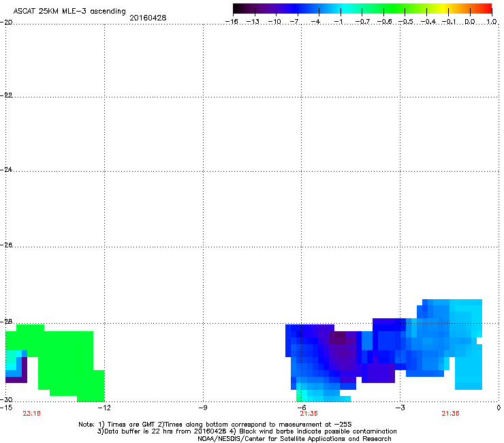Click the -16 label on the color scale
This screenshot has width=504, height=443.
[x=232, y=22]
